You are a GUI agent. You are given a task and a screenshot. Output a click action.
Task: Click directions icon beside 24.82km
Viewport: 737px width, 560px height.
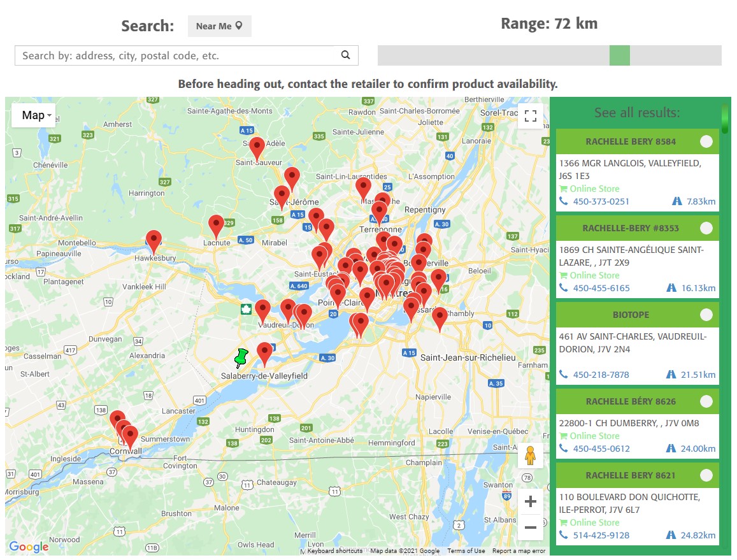[671, 535]
